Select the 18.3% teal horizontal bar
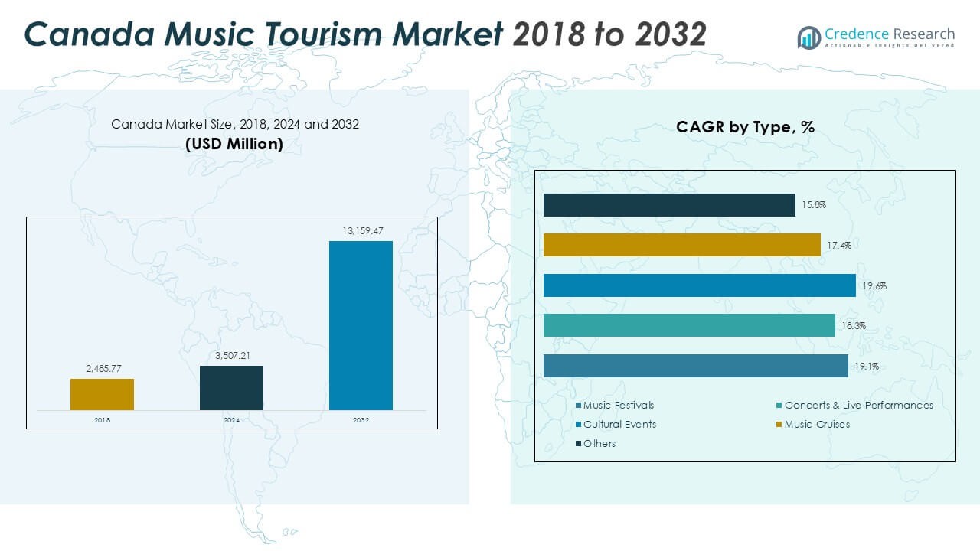Image resolution: width=980 pixels, height=551 pixels. pyautogui.click(x=689, y=325)
